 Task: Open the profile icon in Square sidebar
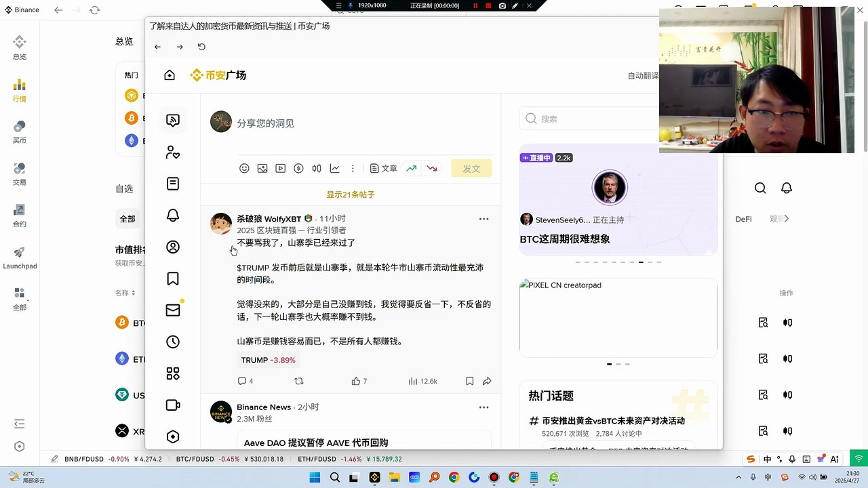click(173, 247)
